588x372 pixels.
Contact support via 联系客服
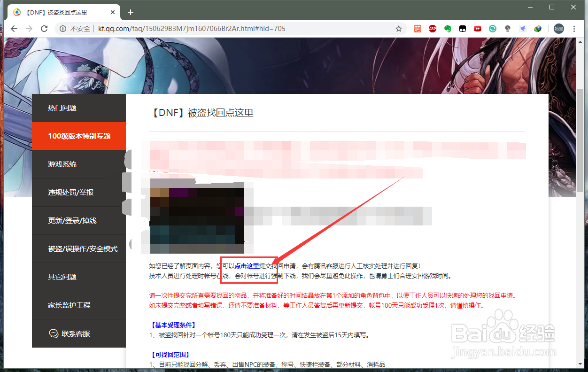click(79, 333)
